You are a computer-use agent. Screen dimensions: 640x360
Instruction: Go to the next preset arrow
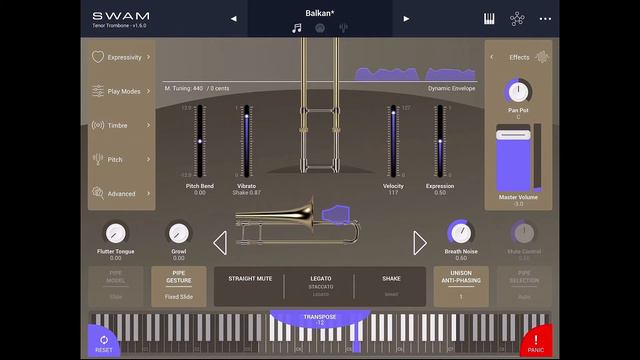tap(406, 19)
